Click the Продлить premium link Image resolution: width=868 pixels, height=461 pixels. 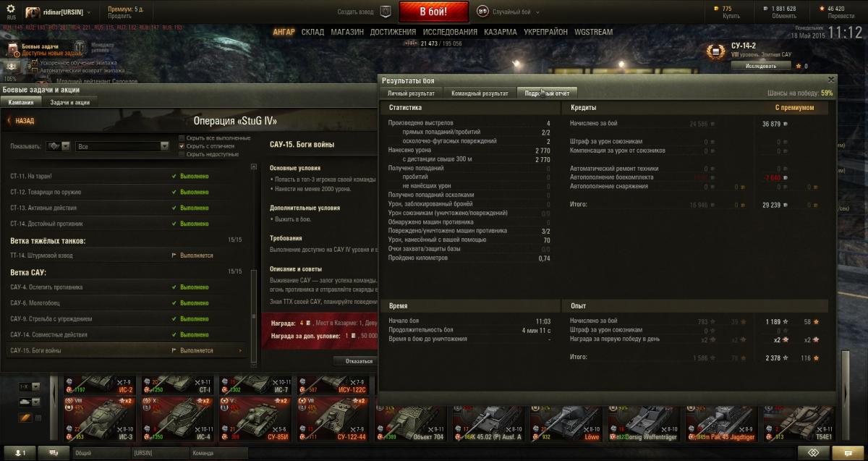[x=119, y=16]
